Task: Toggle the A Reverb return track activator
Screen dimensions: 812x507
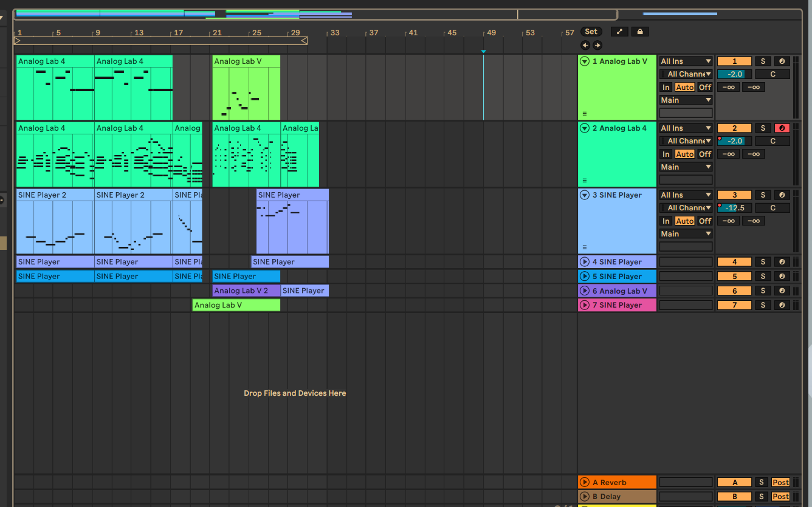Action: tap(734, 482)
